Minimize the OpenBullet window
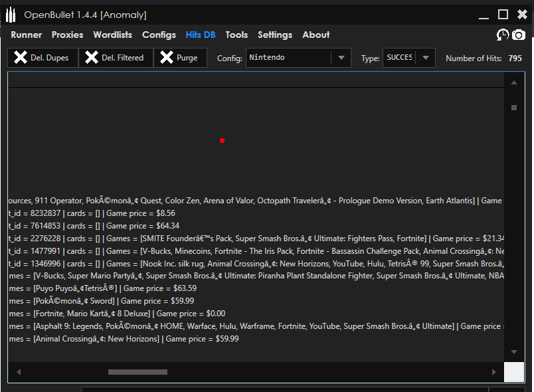 (484, 17)
